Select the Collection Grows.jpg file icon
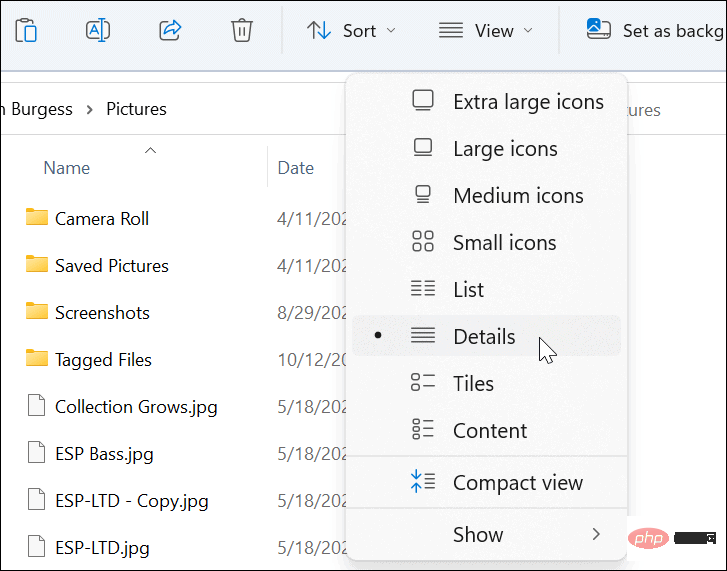This screenshot has height=571, width=727. pos(37,406)
